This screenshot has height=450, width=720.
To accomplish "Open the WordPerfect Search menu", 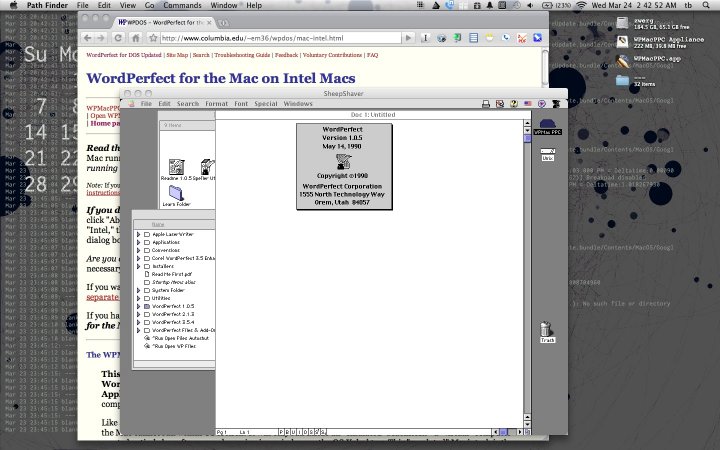I will (x=188, y=104).
